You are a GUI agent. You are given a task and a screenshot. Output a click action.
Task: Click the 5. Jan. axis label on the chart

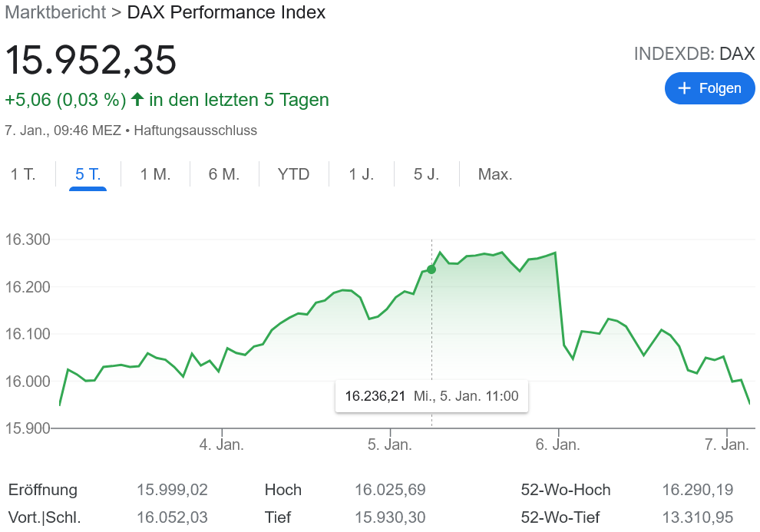coord(391,444)
